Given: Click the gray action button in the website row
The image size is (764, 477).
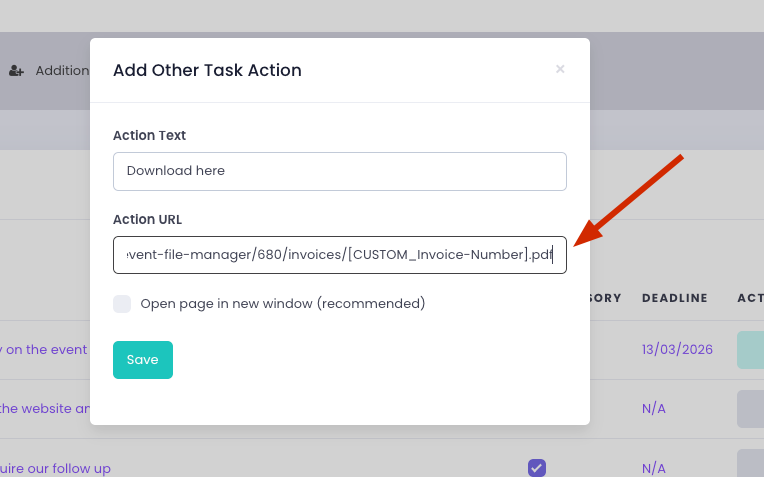Looking at the screenshot, I should (x=750, y=408).
